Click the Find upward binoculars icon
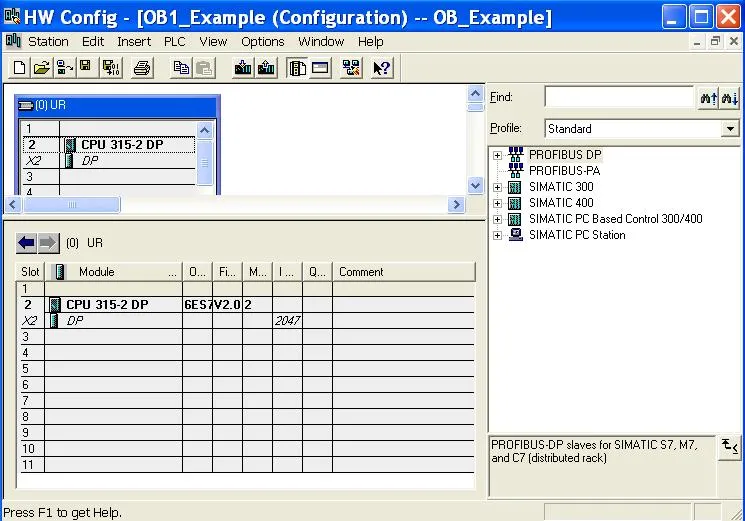Image resolution: width=745 pixels, height=521 pixels. point(708,98)
